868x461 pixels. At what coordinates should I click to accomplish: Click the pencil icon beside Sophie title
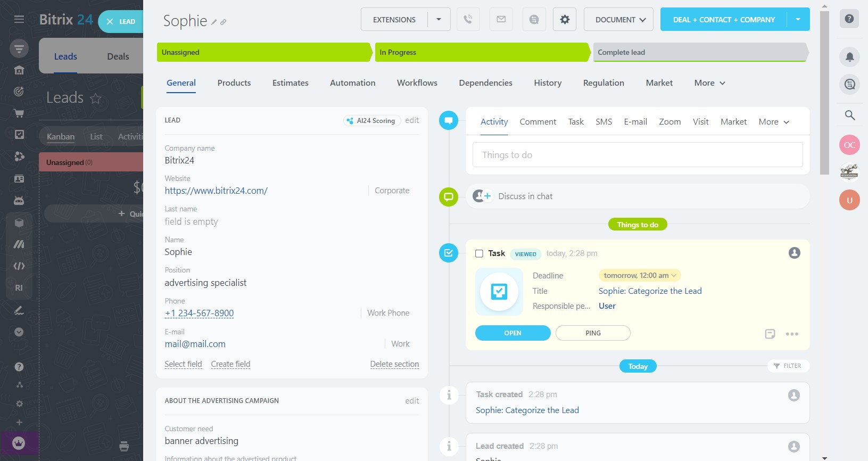[x=214, y=22]
